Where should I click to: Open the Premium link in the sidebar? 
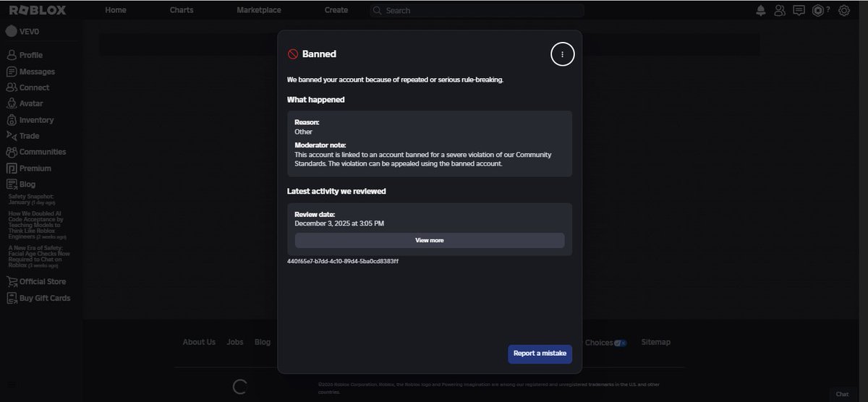(x=35, y=168)
